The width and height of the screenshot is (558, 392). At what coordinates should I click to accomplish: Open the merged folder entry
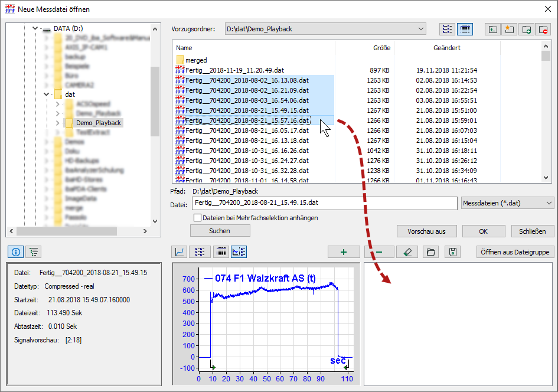click(x=196, y=60)
